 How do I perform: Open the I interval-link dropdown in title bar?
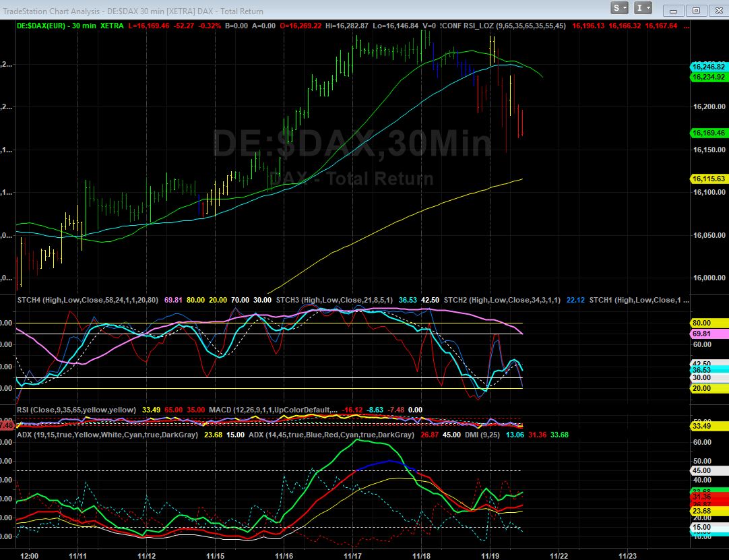[x=643, y=8]
